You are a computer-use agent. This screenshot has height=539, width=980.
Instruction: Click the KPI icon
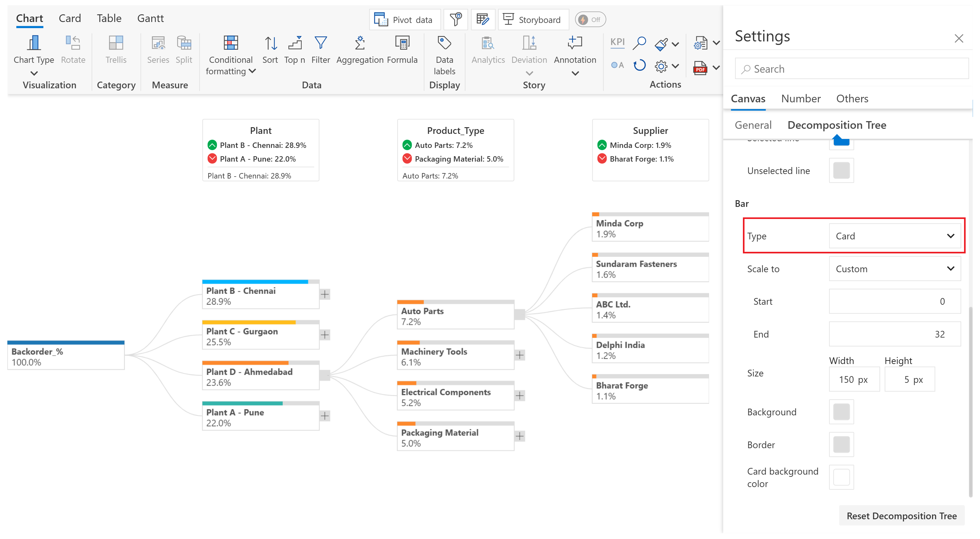(617, 42)
